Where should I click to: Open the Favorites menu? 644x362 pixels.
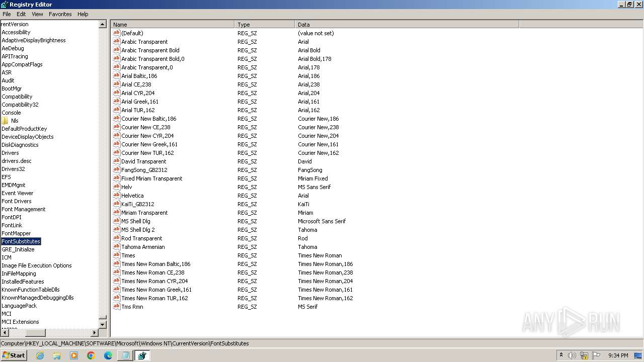click(x=60, y=14)
